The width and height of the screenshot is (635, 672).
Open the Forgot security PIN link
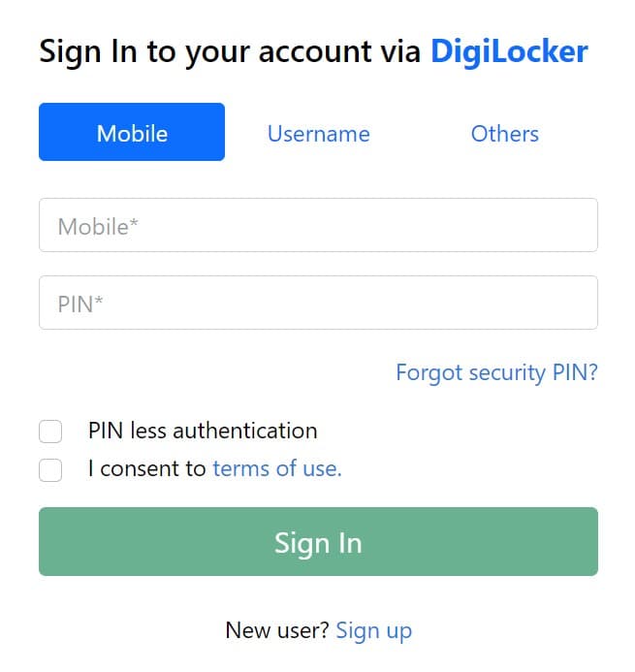496,372
